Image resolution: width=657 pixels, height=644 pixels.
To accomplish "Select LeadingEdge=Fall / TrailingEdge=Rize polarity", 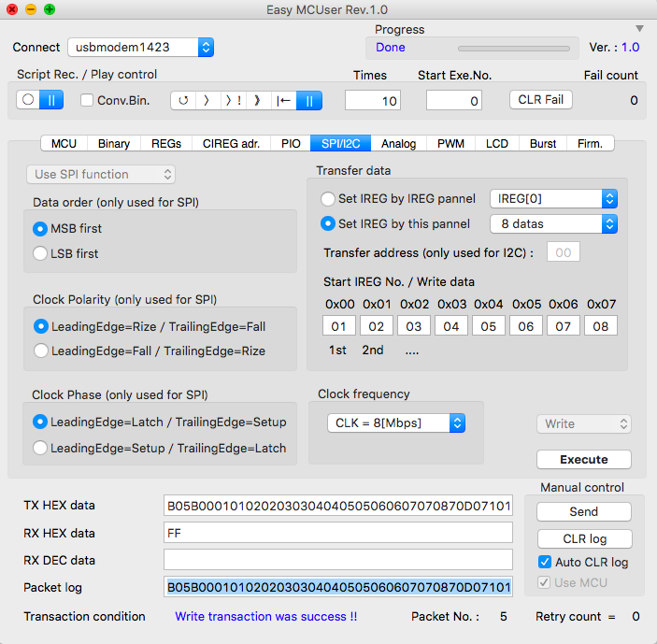I will coord(40,351).
